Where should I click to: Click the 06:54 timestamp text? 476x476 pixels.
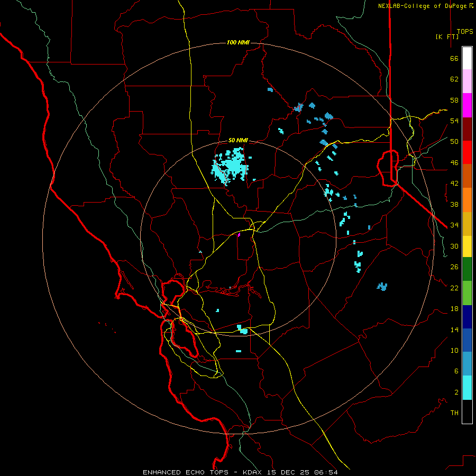326,472
